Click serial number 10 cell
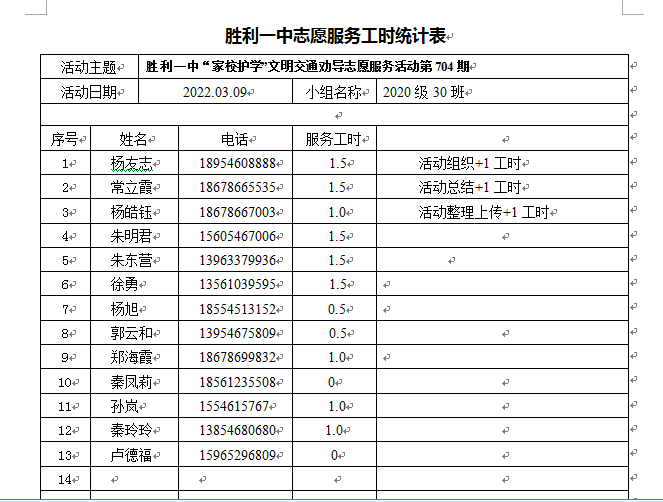Viewport: 663px width, 502px height. coord(66,382)
